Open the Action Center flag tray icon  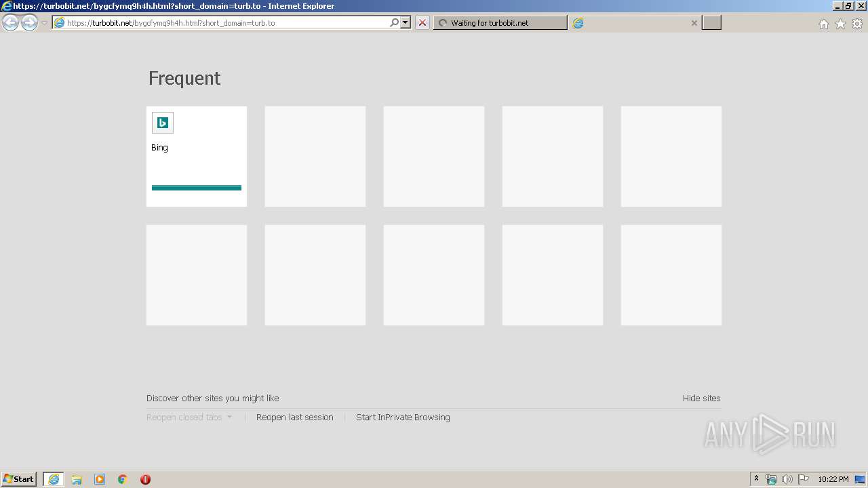(803, 479)
